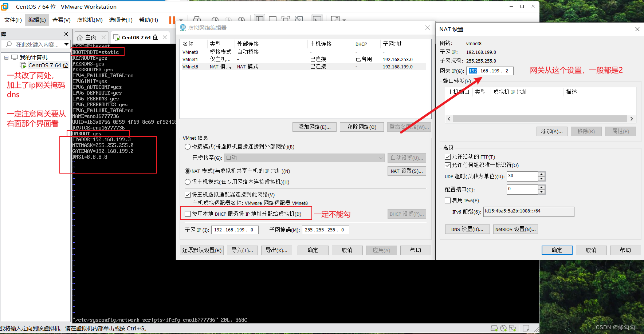Viewport: 644px width, 334px height.
Task: Select the VMnet1 row in network list
Action: [x=304, y=59]
